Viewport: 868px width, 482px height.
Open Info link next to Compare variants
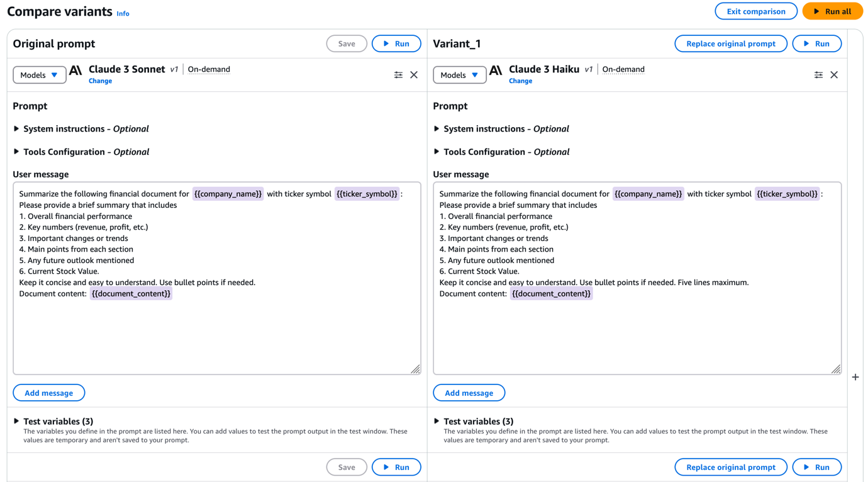coord(123,13)
